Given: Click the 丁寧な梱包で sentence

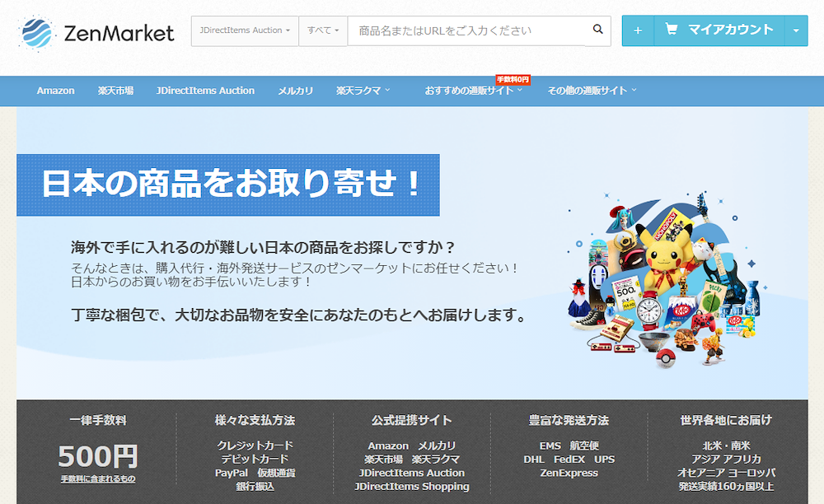Looking at the screenshot, I should click(x=299, y=315).
